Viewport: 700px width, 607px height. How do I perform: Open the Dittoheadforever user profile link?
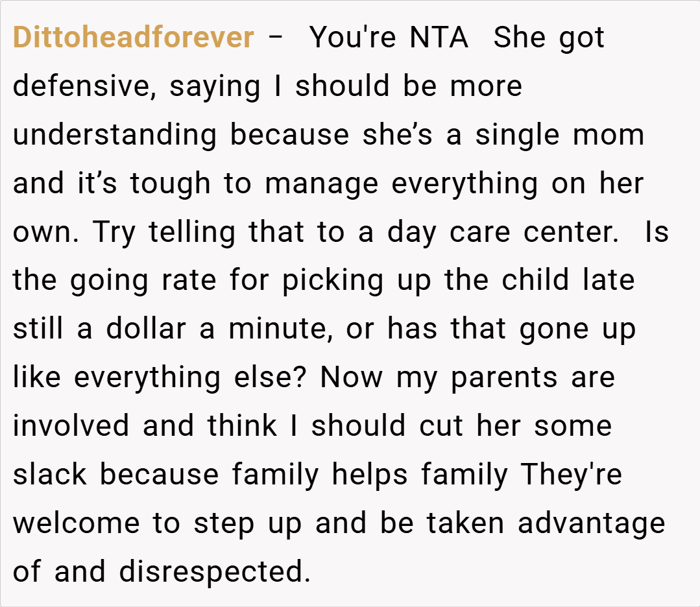(x=133, y=38)
